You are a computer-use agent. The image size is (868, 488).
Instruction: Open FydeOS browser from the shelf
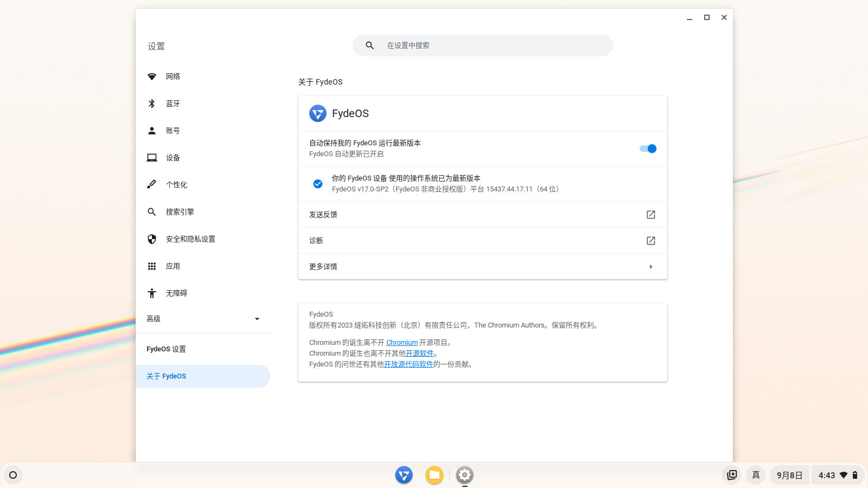404,475
